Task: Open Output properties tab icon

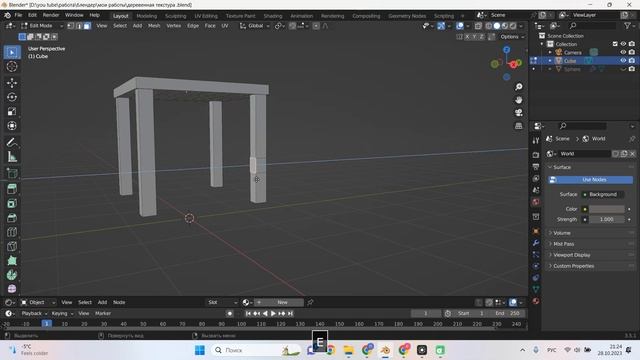Action: [x=536, y=167]
